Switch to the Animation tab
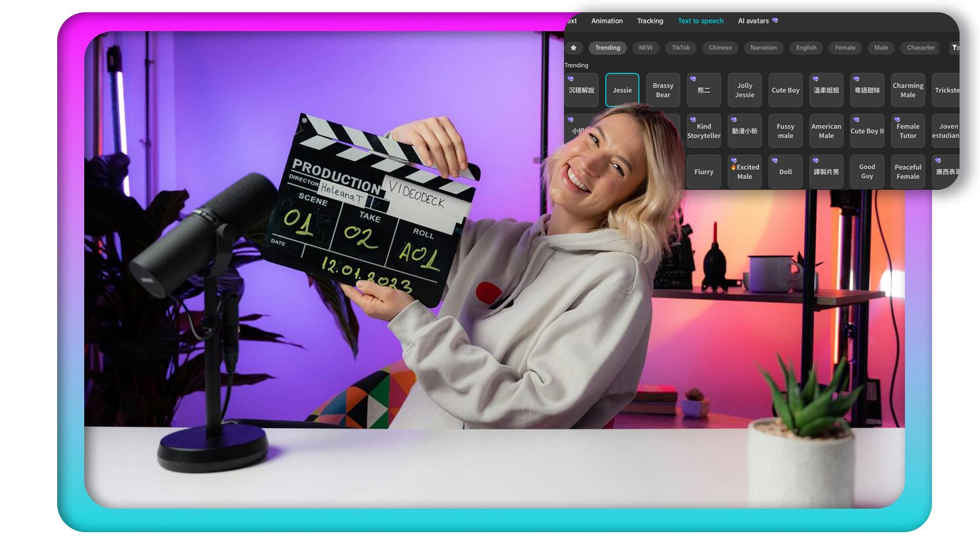Image resolution: width=980 pixels, height=551 pixels. pyautogui.click(x=607, y=21)
